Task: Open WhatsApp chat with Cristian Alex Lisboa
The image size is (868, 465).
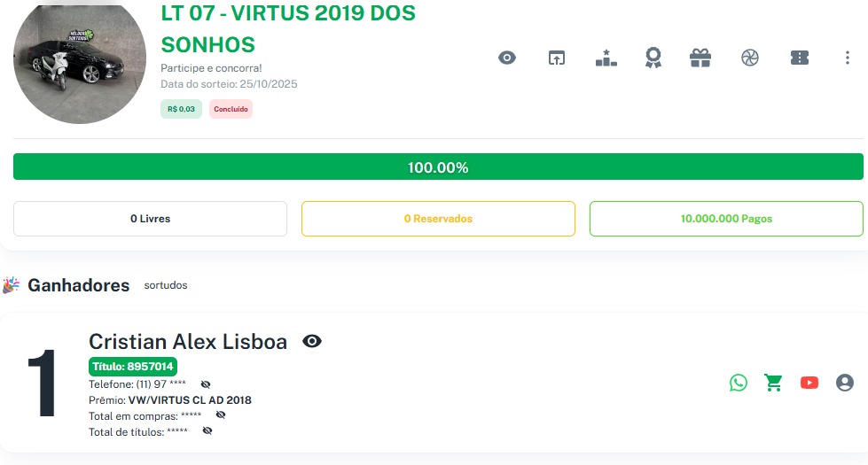Action: coord(739,383)
